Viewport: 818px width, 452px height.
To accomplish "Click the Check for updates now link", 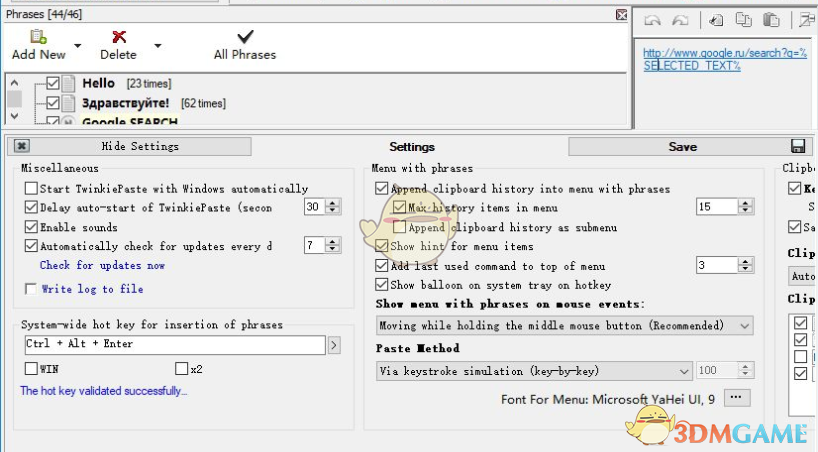I will pos(102,266).
